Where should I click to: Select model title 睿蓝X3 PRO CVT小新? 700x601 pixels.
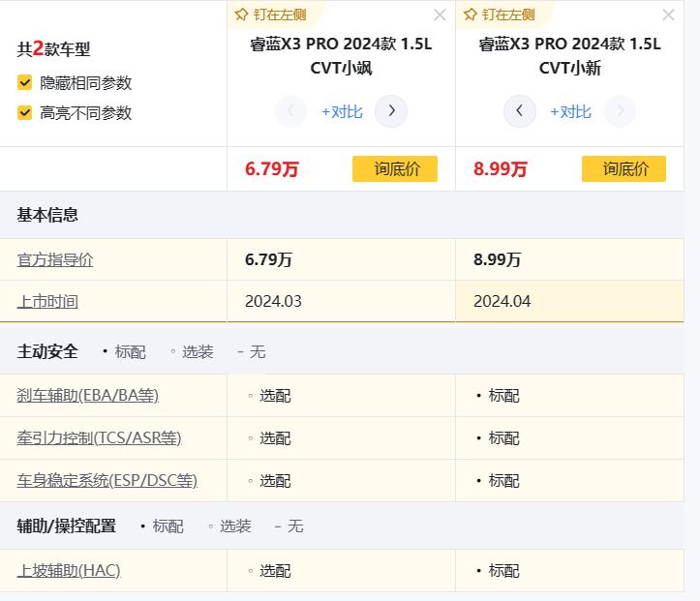pyautogui.click(x=569, y=56)
